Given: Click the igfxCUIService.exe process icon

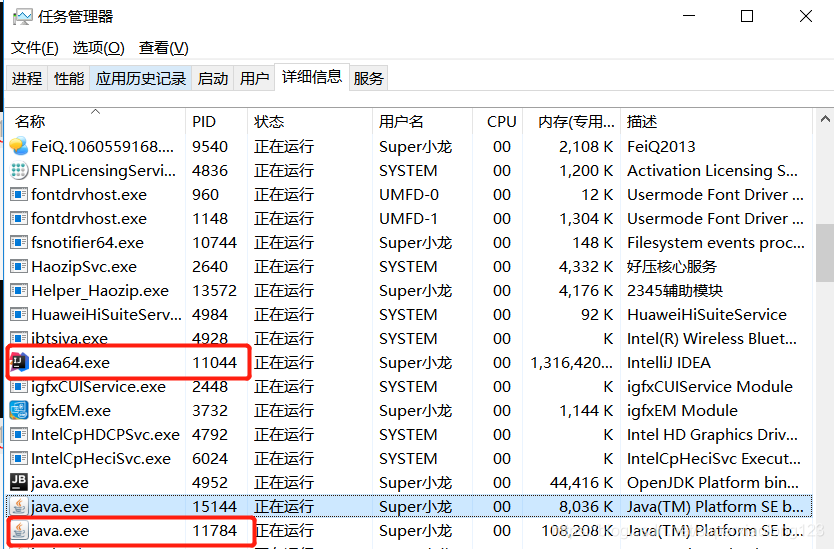Looking at the screenshot, I should (x=19, y=386).
